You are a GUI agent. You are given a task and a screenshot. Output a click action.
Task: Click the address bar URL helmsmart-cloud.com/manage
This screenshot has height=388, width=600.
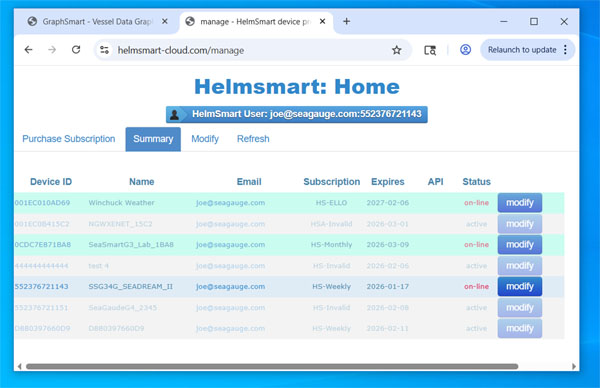tap(181, 50)
